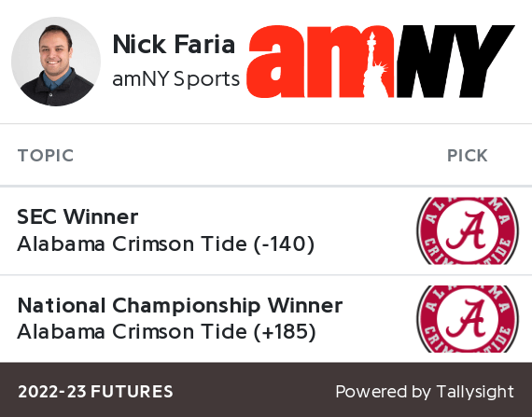Click Nick Faria's profile photo
Image resolution: width=532 pixels, height=417 pixels.
[x=56, y=62]
